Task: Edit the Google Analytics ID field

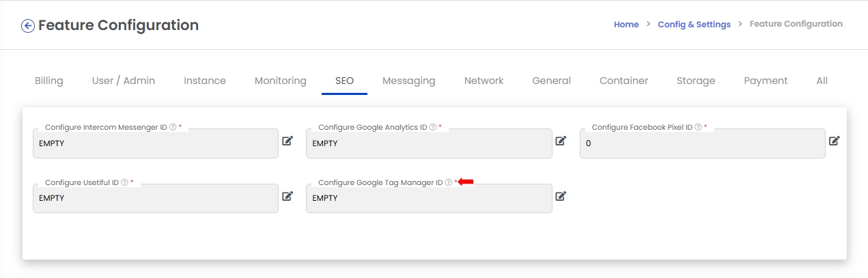Action: 561,141
